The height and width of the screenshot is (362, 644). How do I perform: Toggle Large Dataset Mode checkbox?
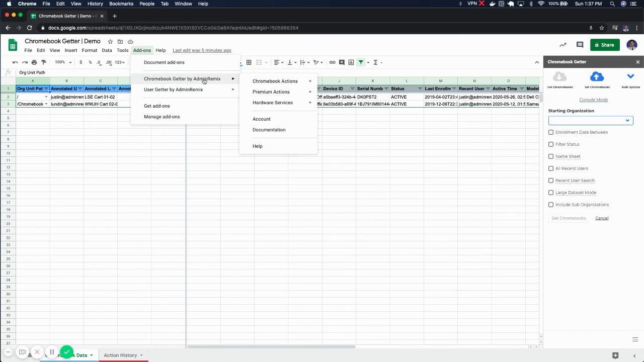click(551, 193)
